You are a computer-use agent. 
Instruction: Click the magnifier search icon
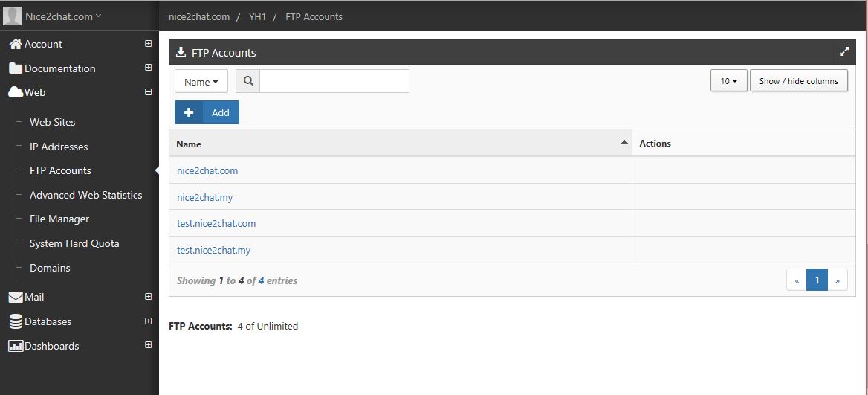click(x=248, y=81)
